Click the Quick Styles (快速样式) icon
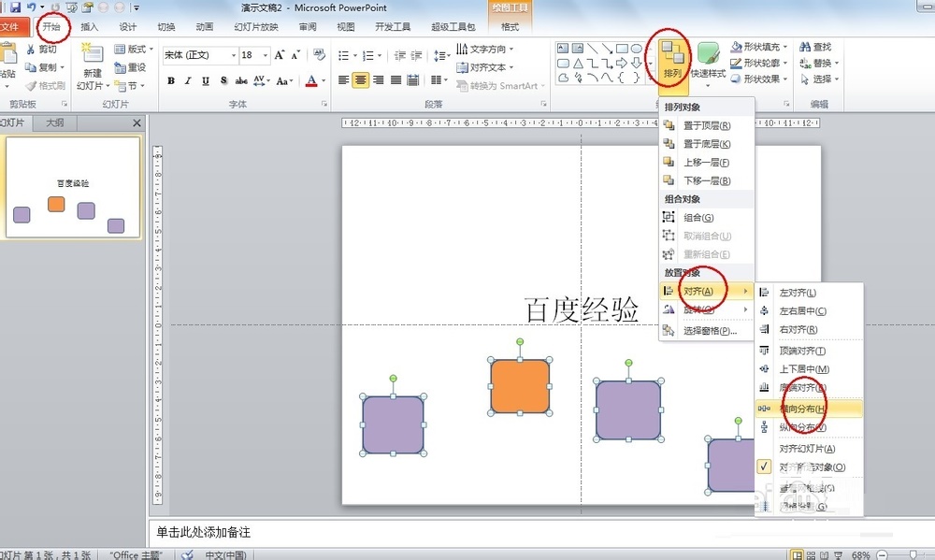Viewport: 935px width, 560px height. pos(707,56)
